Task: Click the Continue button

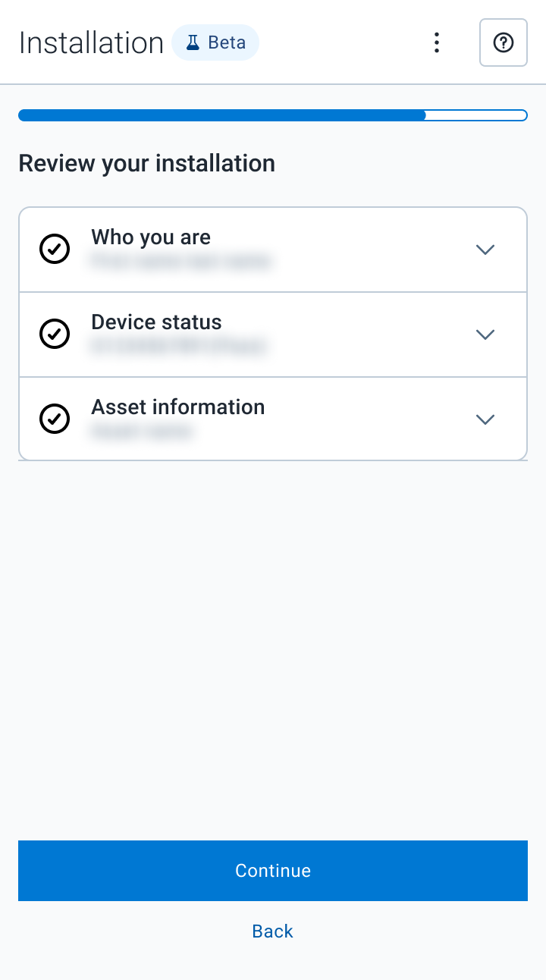Action: pos(273,871)
